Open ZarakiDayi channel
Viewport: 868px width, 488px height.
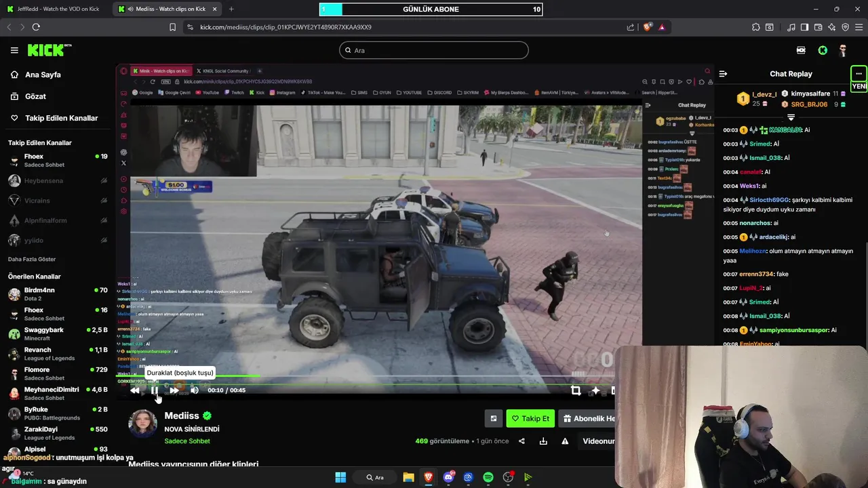tap(58, 433)
